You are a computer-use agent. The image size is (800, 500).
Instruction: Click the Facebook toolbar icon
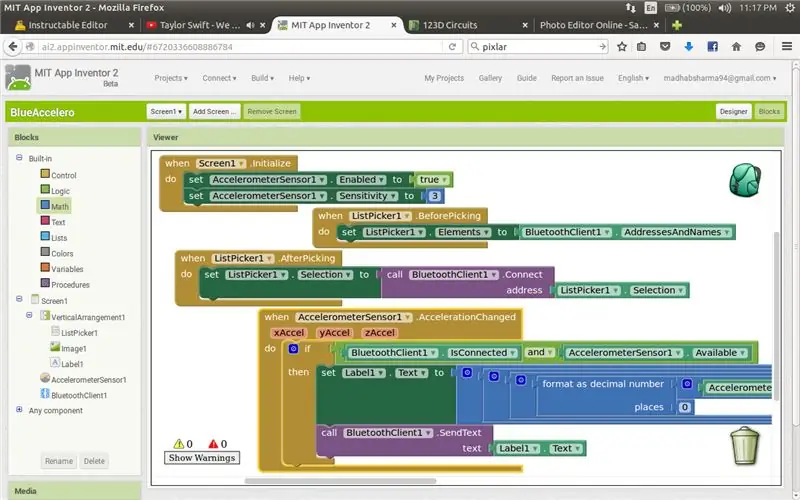(713, 46)
